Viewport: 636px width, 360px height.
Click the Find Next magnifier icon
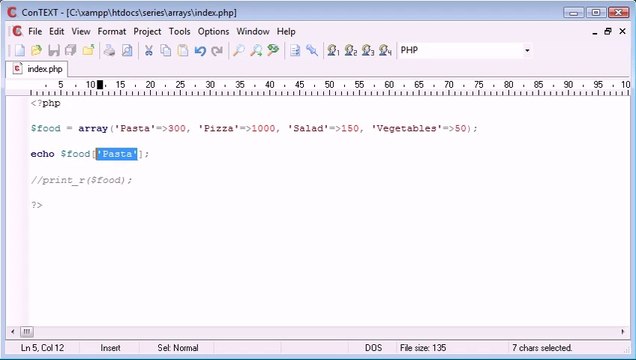coord(256,50)
